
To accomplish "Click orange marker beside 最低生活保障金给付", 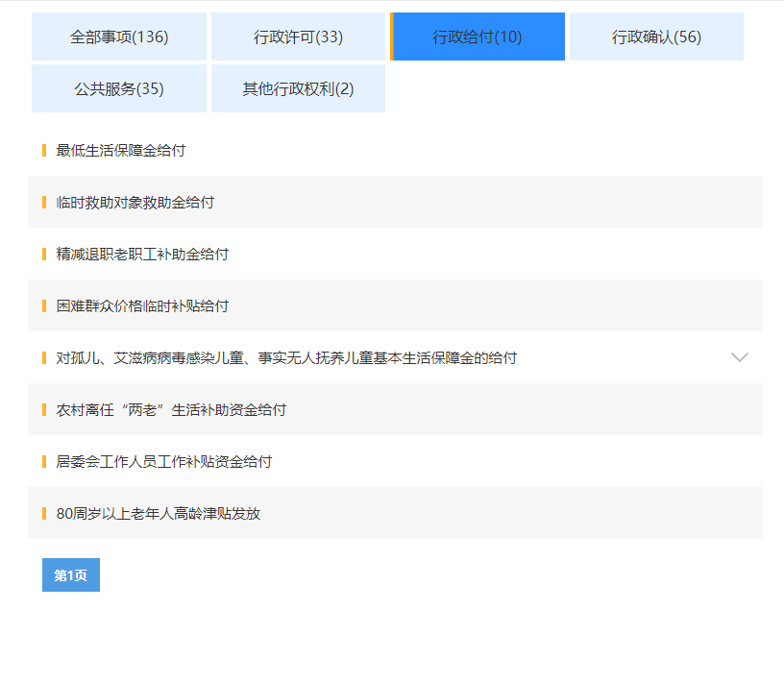I will point(44,151).
